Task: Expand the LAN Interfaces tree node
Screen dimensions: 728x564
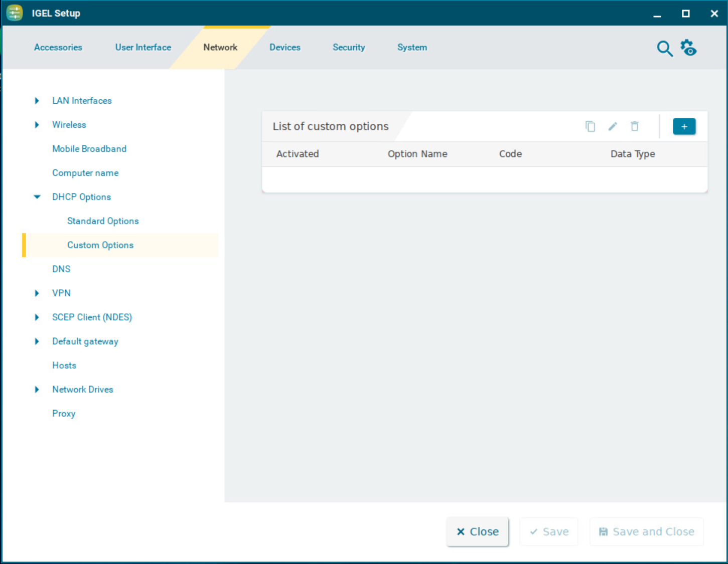Action: click(x=37, y=101)
